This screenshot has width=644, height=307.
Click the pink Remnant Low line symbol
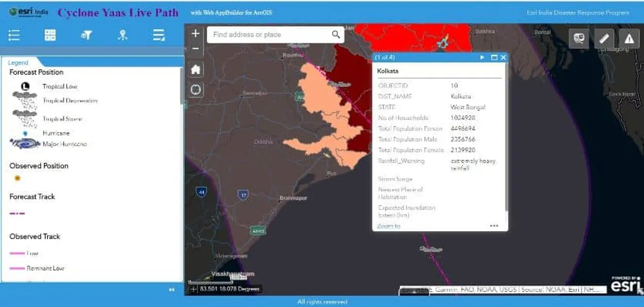(x=17, y=268)
